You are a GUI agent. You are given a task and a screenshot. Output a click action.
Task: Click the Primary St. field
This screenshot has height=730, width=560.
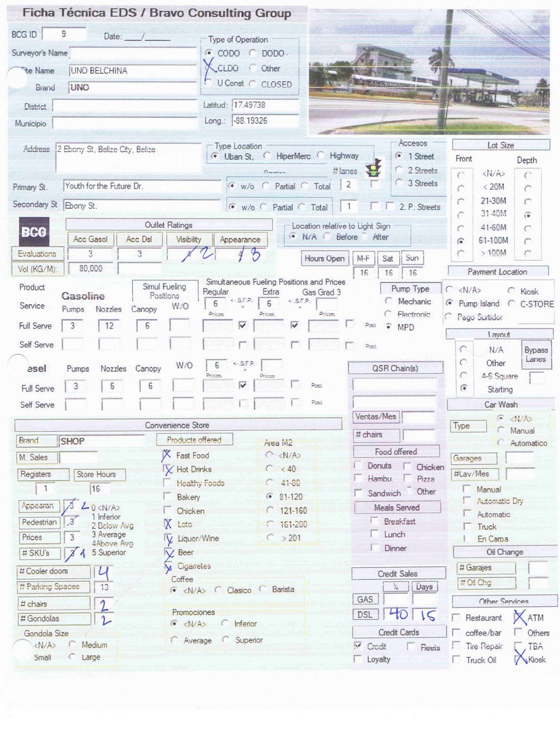(142, 187)
